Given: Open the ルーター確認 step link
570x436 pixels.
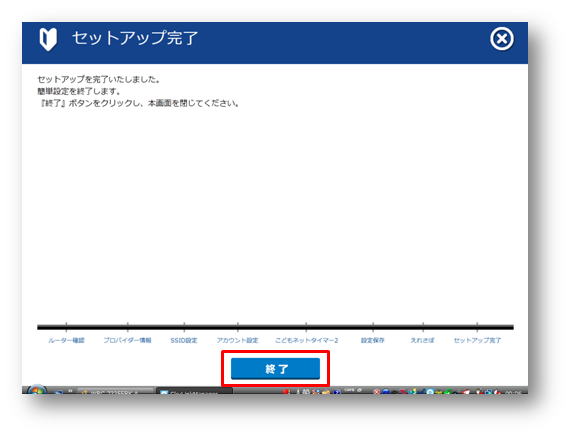Looking at the screenshot, I should pos(66,340).
